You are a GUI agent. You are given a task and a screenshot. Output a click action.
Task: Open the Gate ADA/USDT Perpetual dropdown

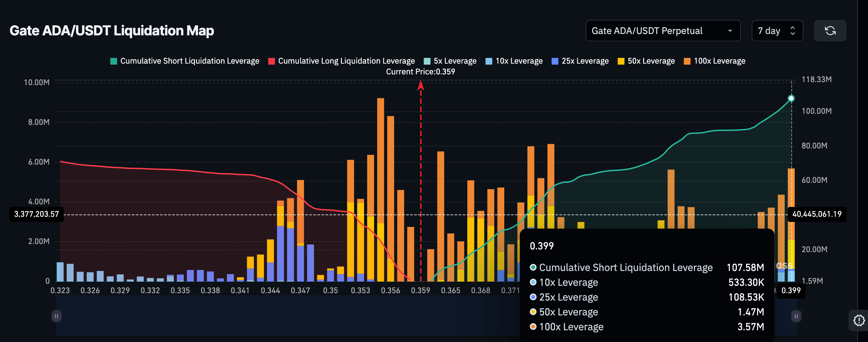tap(663, 31)
